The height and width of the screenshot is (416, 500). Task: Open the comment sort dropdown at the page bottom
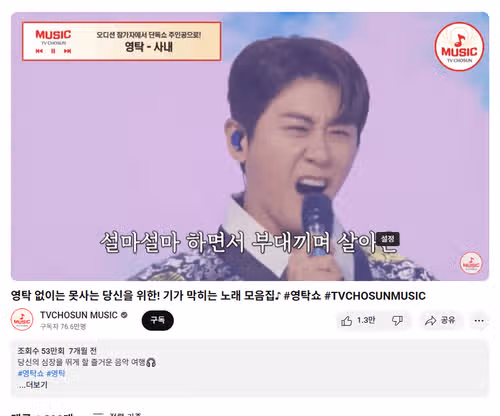117,414
